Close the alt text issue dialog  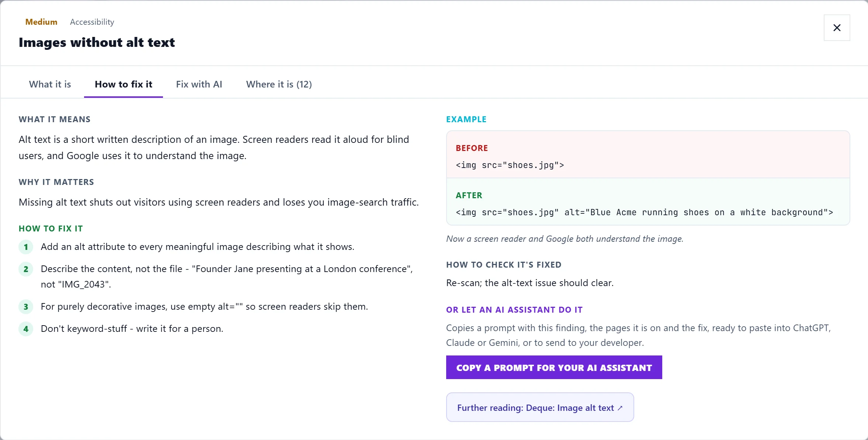[837, 28]
